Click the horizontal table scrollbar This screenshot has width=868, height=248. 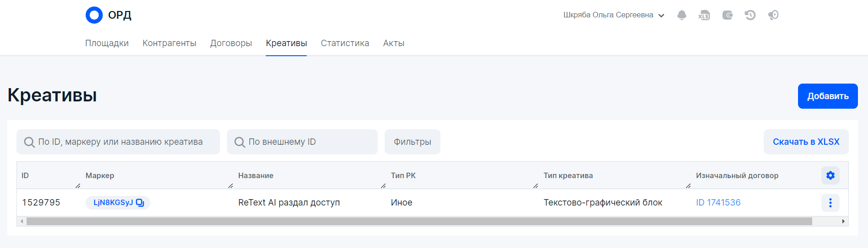click(419, 222)
